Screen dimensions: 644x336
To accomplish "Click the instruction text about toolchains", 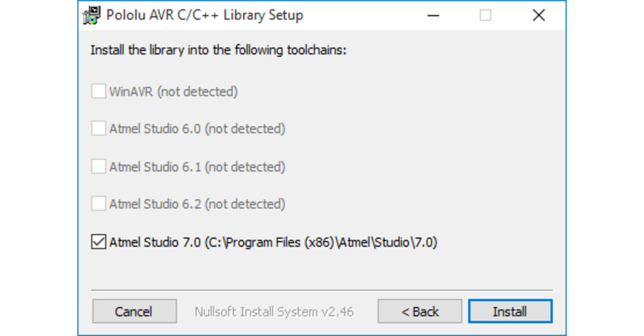I will click(217, 49).
